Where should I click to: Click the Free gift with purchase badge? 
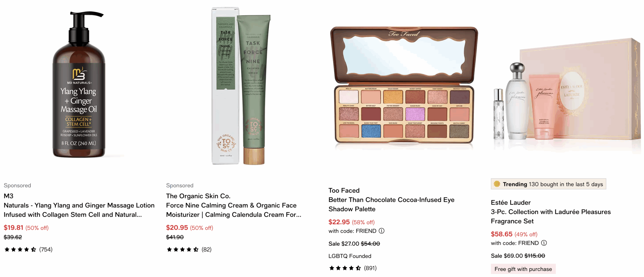(x=523, y=269)
